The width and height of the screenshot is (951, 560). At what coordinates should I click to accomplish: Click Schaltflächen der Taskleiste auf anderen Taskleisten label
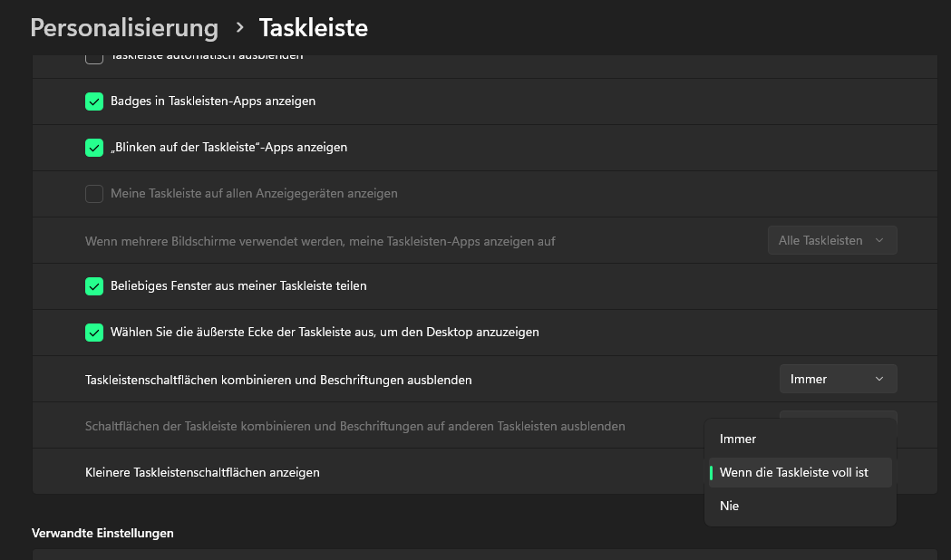click(x=354, y=426)
